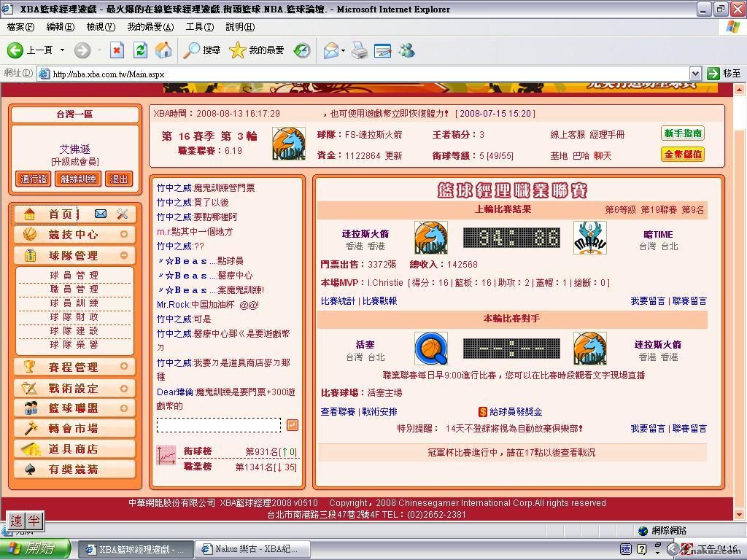Expand the 賽程管理 menu section
Image resolution: width=747 pixels, height=560 pixels.
pyautogui.click(x=124, y=367)
